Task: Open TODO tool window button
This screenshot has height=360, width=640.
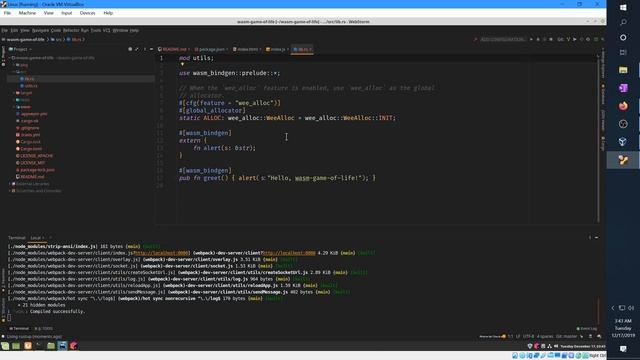Action: pyautogui.click(x=44, y=329)
